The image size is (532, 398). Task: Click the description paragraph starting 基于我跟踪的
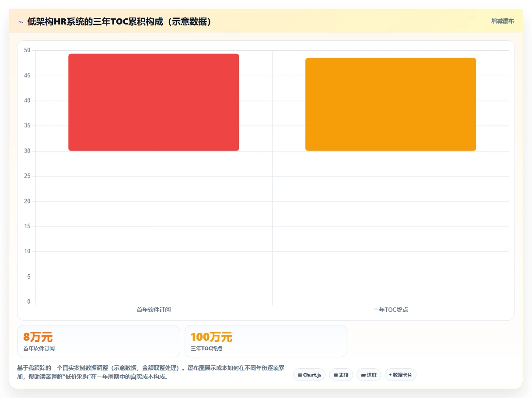coord(151,372)
